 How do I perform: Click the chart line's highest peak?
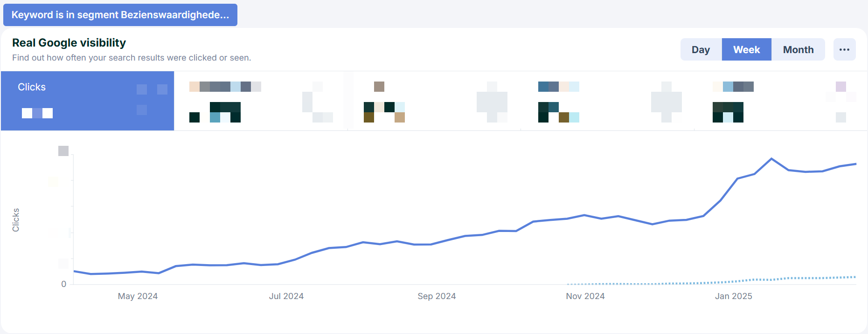771,159
